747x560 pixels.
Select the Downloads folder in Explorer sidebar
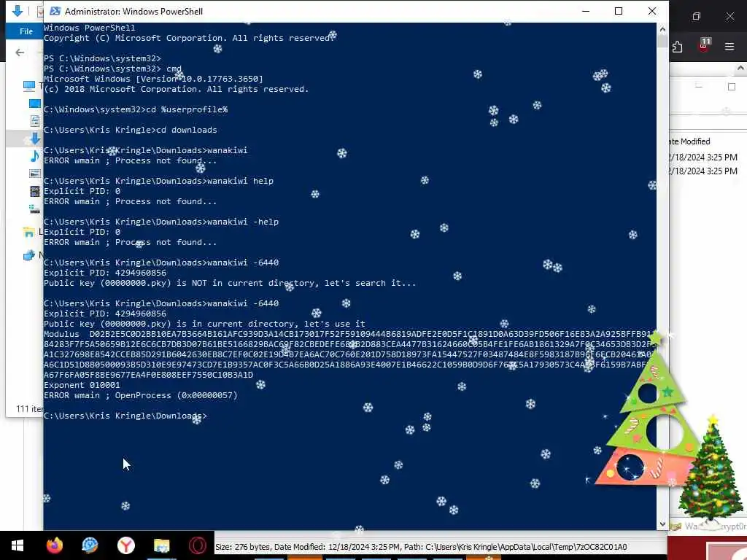coord(35,139)
